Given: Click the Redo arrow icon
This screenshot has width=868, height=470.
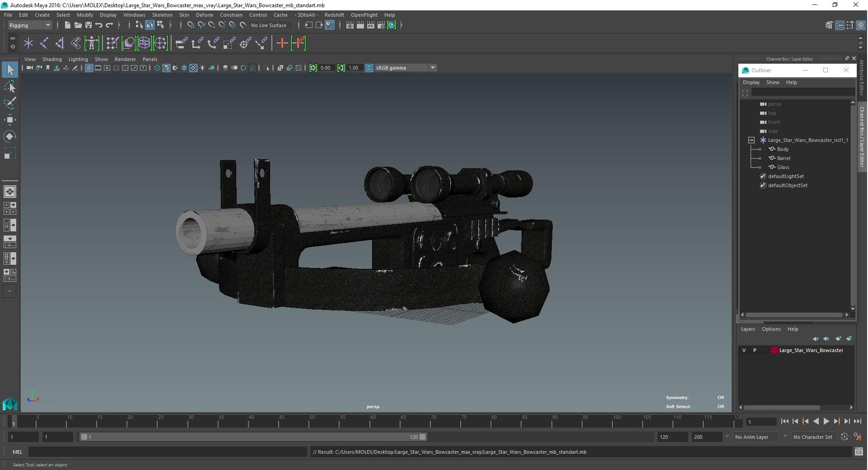Looking at the screenshot, I should coord(109,25).
